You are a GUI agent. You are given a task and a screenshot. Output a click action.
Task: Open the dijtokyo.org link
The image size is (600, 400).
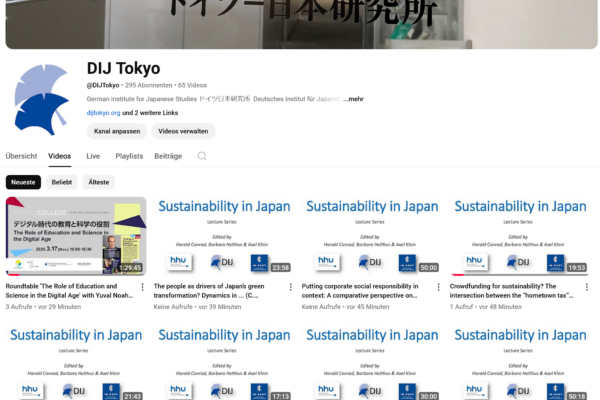click(x=103, y=113)
